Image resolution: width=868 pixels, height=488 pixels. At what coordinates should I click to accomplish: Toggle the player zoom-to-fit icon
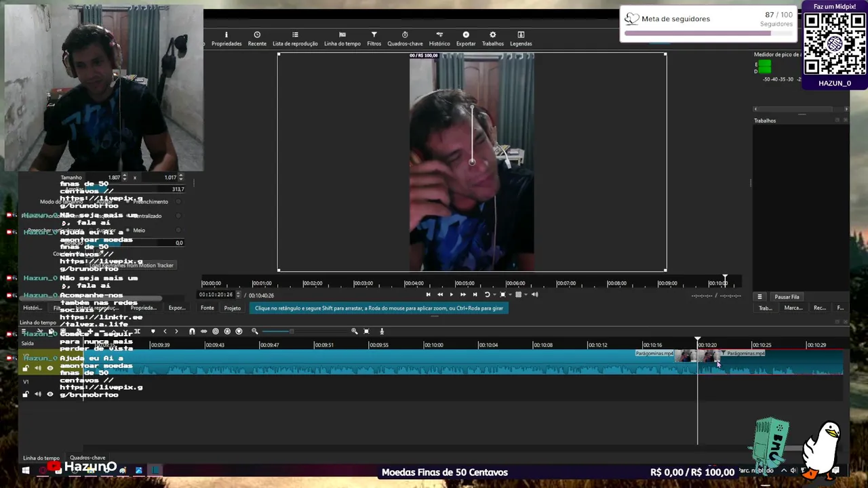502,294
